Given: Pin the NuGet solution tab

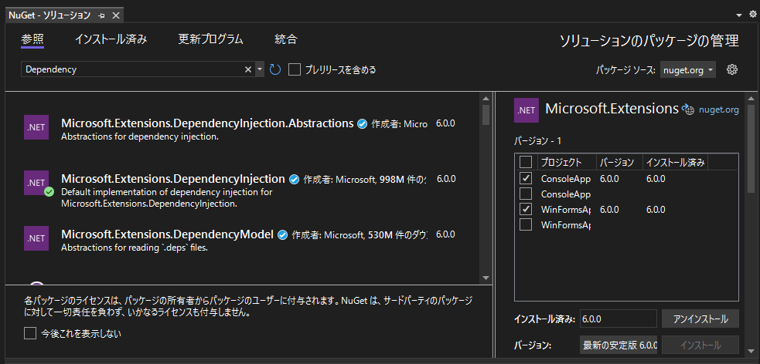Looking at the screenshot, I should [101, 16].
